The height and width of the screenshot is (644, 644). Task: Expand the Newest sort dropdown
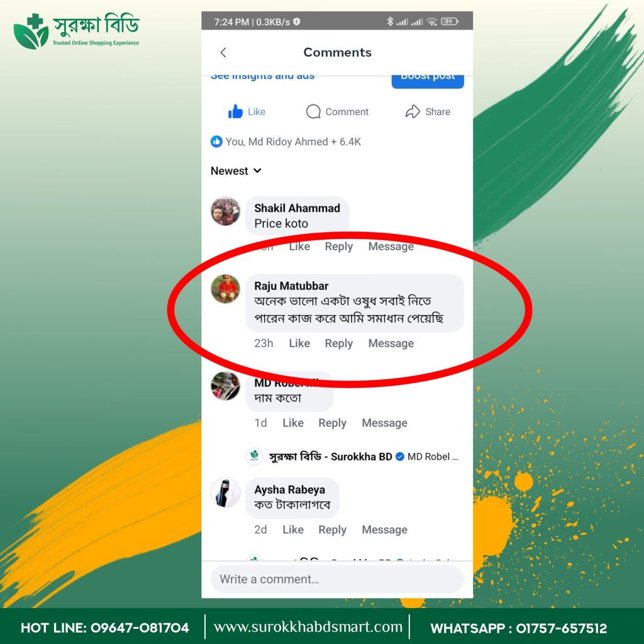236,171
